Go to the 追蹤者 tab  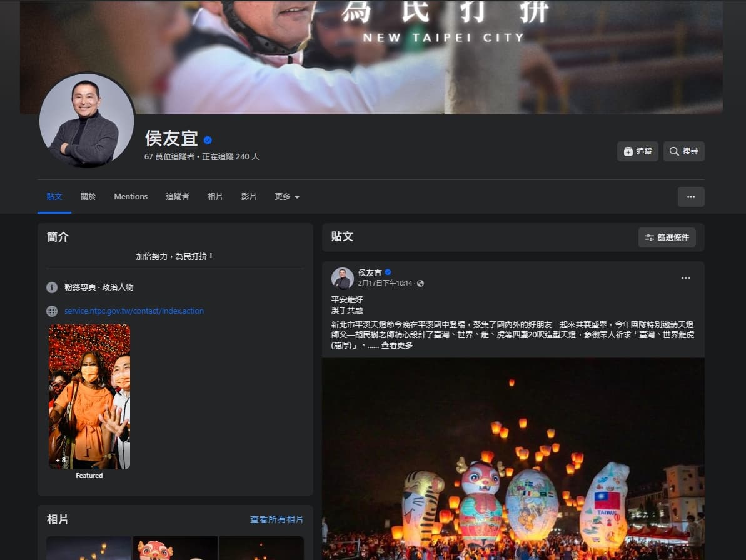[178, 197]
